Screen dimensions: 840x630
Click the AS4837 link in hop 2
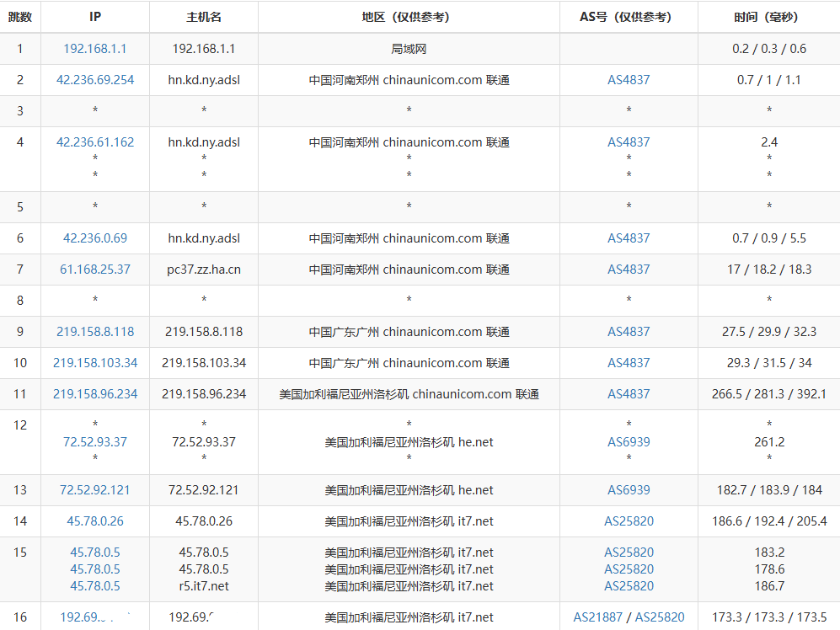(x=629, y=80)
